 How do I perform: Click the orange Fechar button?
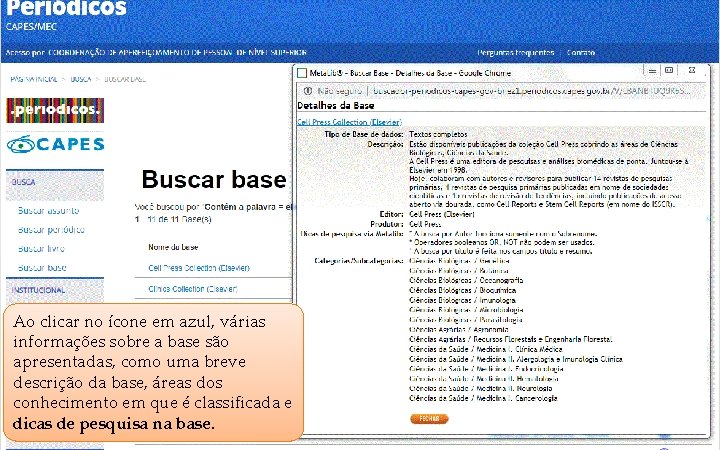(x=429, y=419)
